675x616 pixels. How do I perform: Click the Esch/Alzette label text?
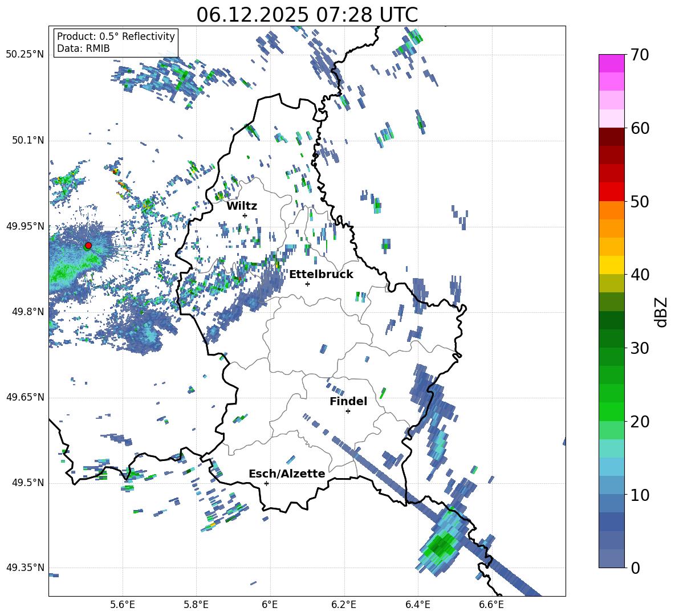[x=287, y=474]
